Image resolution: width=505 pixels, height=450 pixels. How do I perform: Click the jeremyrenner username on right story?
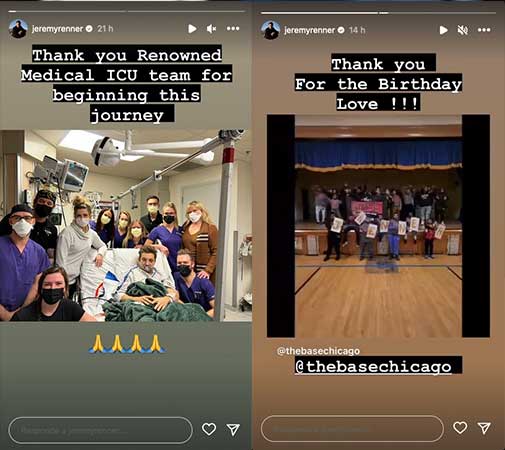click(x=309, y=30)
